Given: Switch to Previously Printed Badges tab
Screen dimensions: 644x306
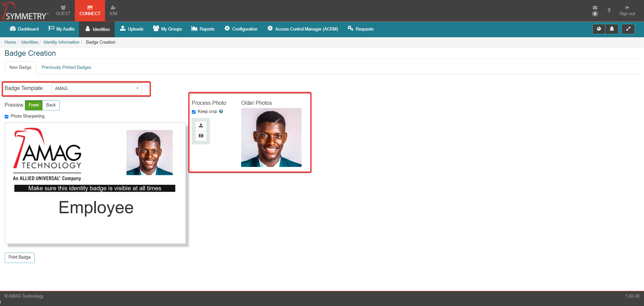Looking at the screenshot, I should 66,68.
